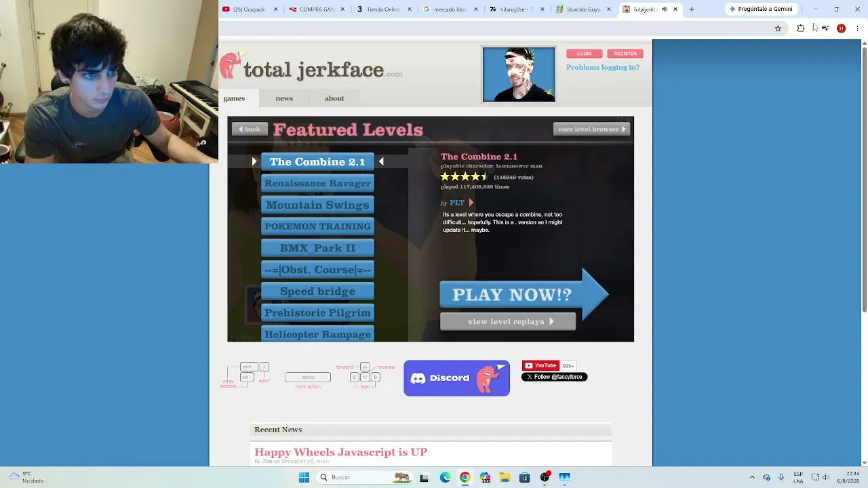Screen dimensions: 868x488
Task: Open the Task View taskbar icon
Action: click(424, 477)
